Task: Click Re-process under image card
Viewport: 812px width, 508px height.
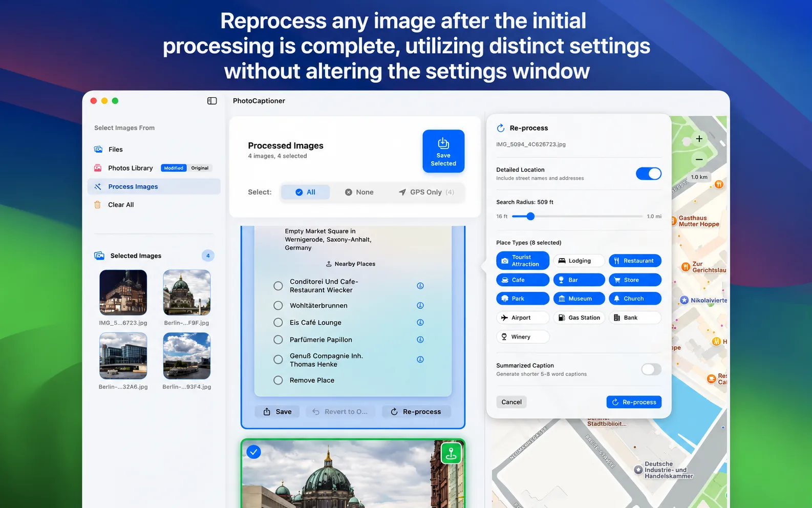Action: (x=416, y=412)
